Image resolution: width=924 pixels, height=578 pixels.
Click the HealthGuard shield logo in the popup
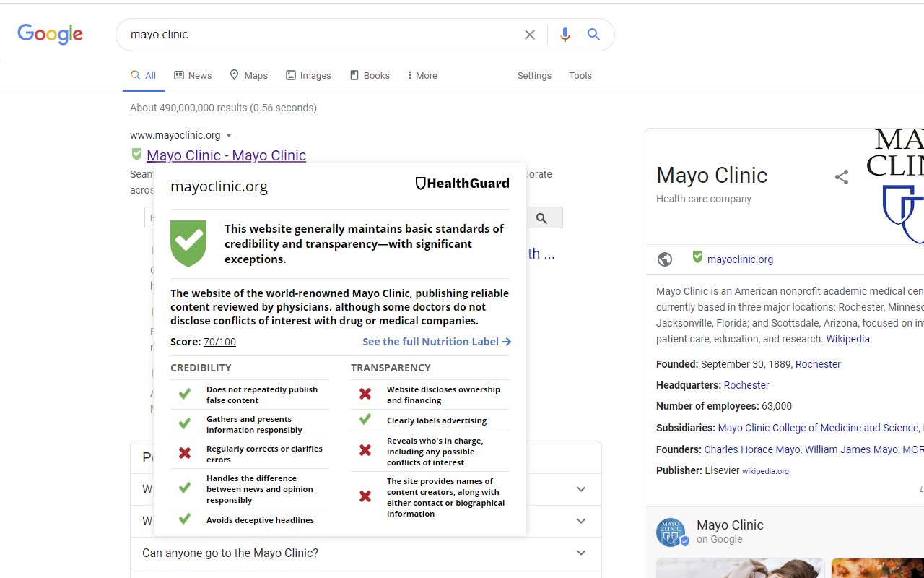point(422,183)
